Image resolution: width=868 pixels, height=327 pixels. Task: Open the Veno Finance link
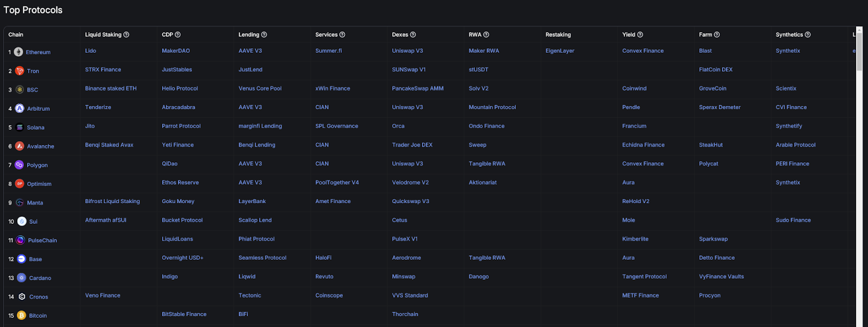point(103,295)
